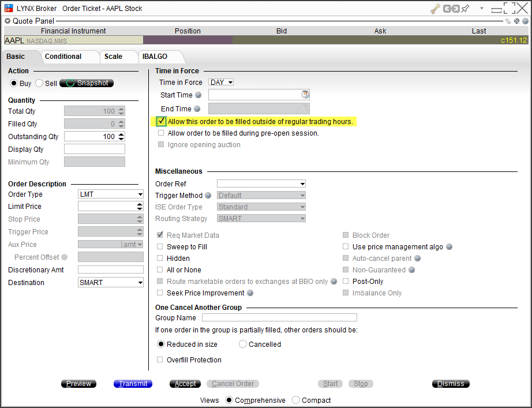Switch to Compact view
The height and width of the screenshot is (408, 532).
coord(296,400)
